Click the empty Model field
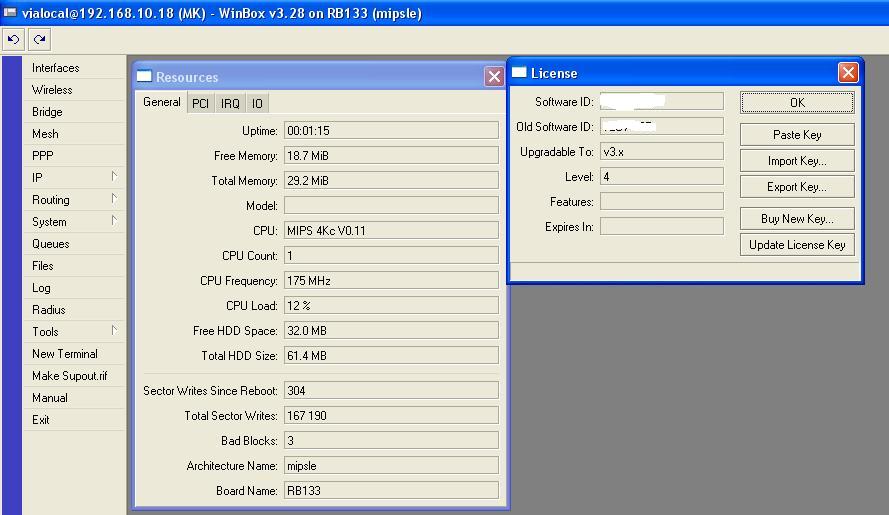This screenshot has height=515, width=889. tap(391, 205)
